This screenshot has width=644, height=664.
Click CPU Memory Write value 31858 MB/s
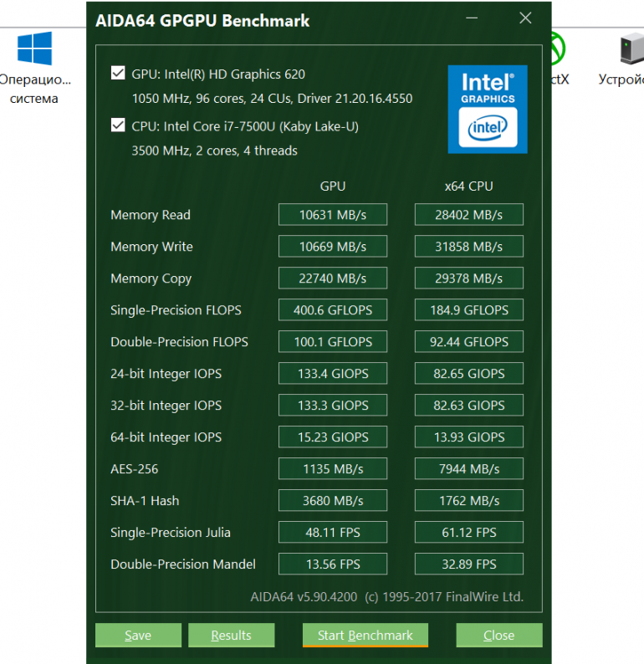(x=468, y=247)
